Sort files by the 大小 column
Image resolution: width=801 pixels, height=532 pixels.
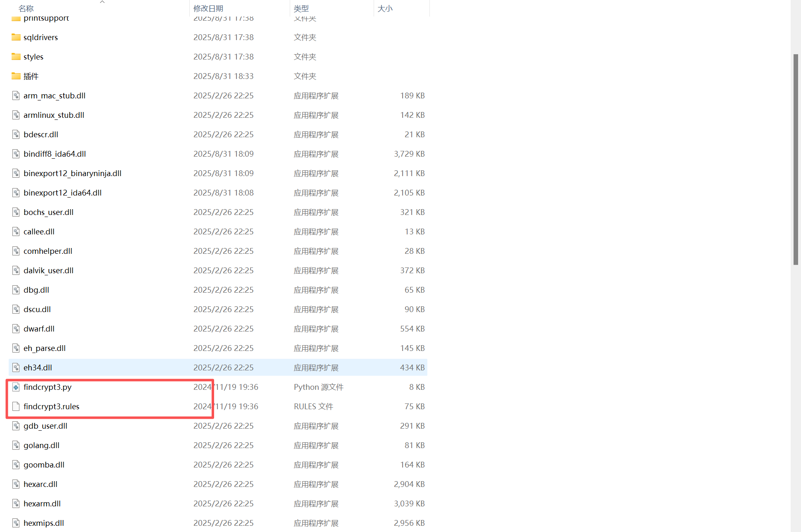385,8
